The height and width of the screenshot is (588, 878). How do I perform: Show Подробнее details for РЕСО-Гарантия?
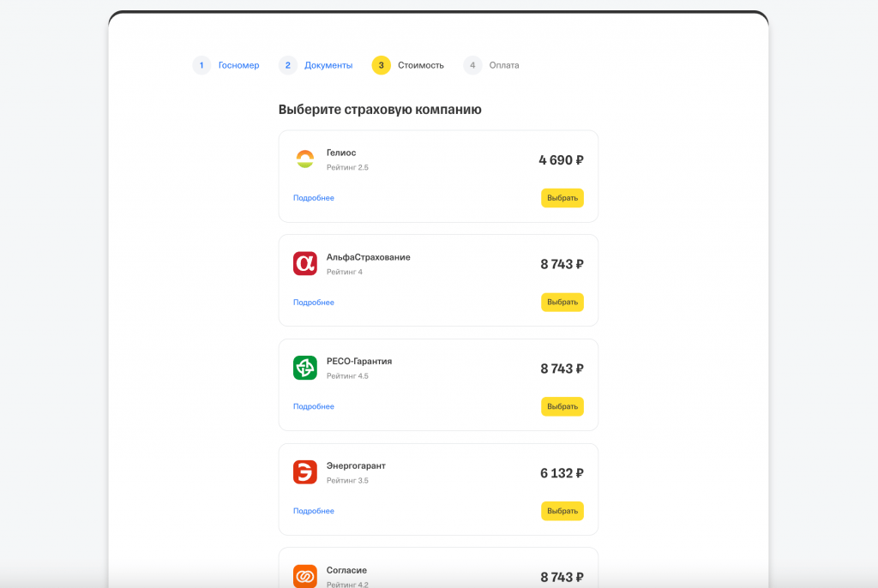click(314, 406)
